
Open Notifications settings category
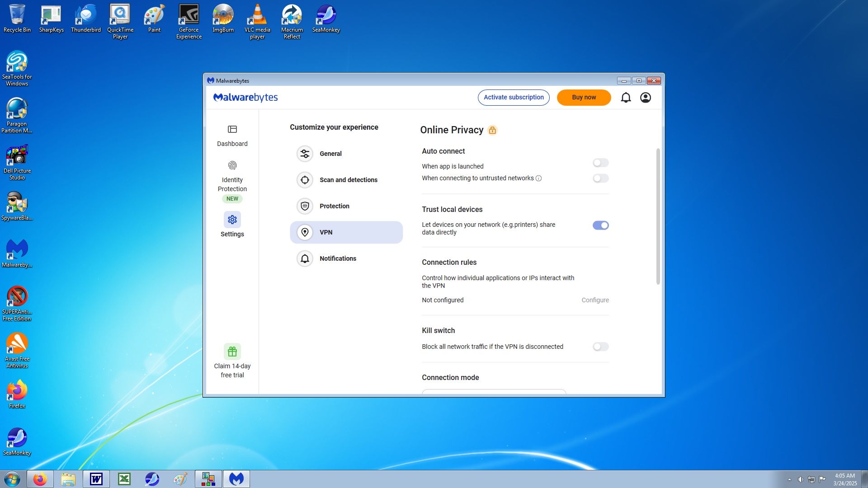click(x=346, y=259)
